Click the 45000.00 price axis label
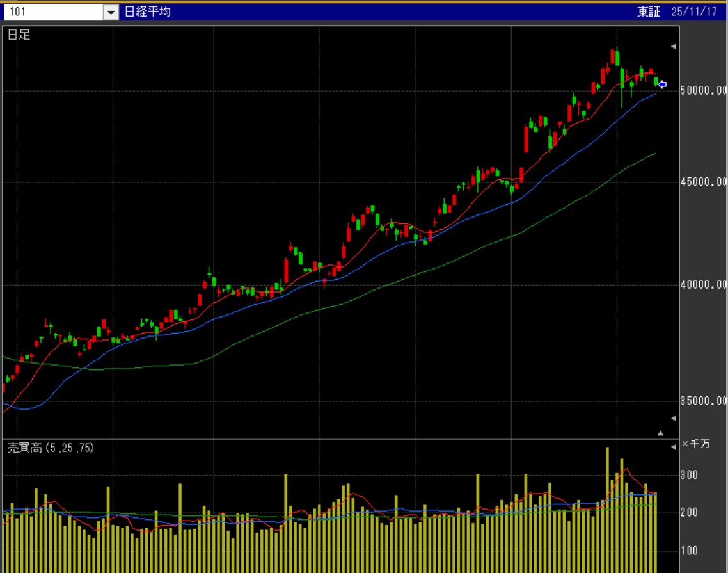Image resolution: width=728 pixels, height=573 pixels. (703, 182)
